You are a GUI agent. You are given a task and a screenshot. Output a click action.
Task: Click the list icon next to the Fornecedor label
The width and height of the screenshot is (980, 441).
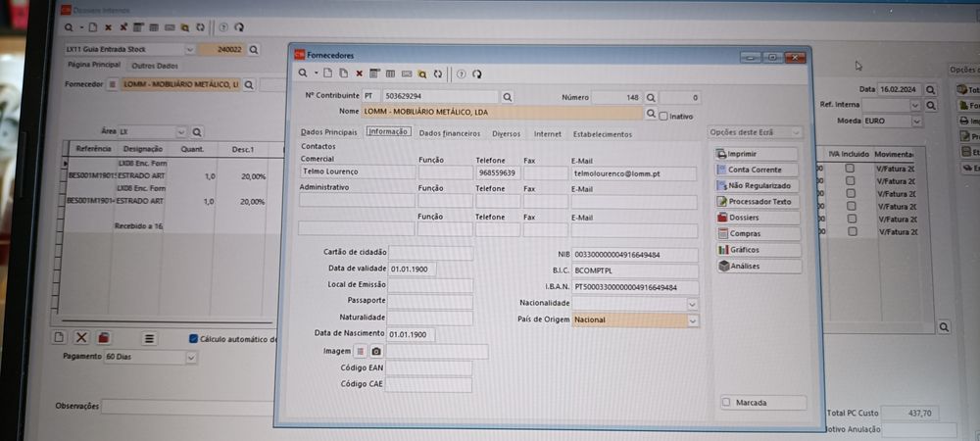(113, 84)
